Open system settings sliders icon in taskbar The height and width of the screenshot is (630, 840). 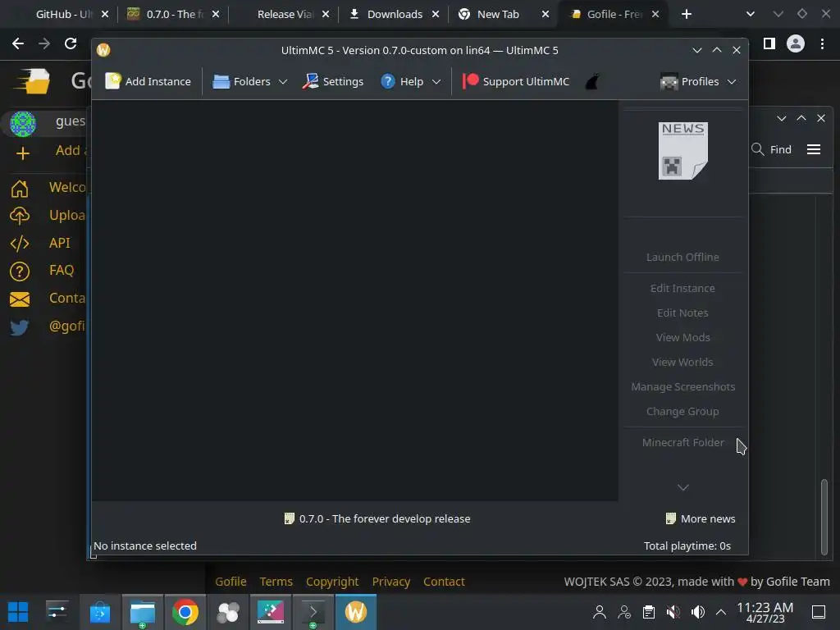click(x=57, y=612)
